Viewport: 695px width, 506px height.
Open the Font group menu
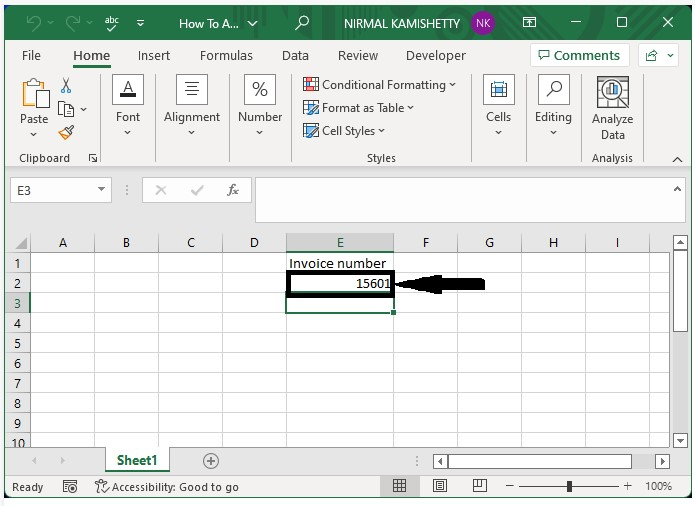[128, 105]
